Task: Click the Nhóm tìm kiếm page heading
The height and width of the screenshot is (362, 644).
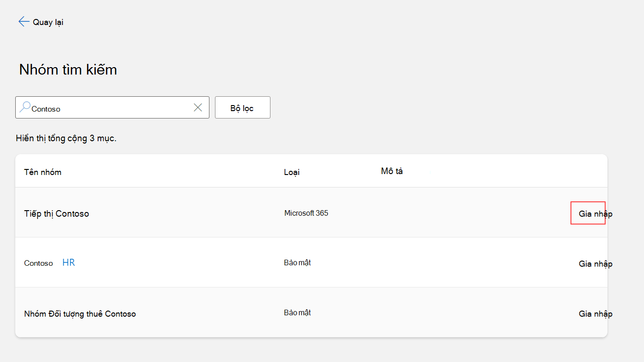Action: click(x=68, y=69)
